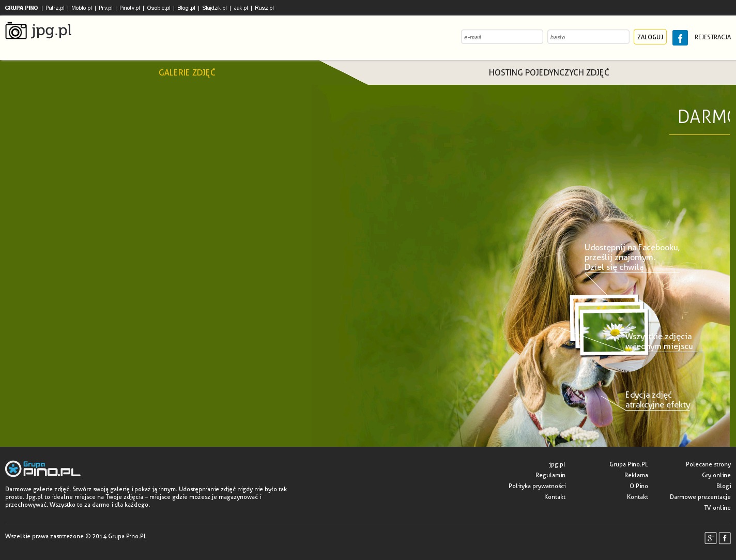This screenshot has height=560, width=736.
Task: Click the Zaloguj login button
Action: [650, 37]
